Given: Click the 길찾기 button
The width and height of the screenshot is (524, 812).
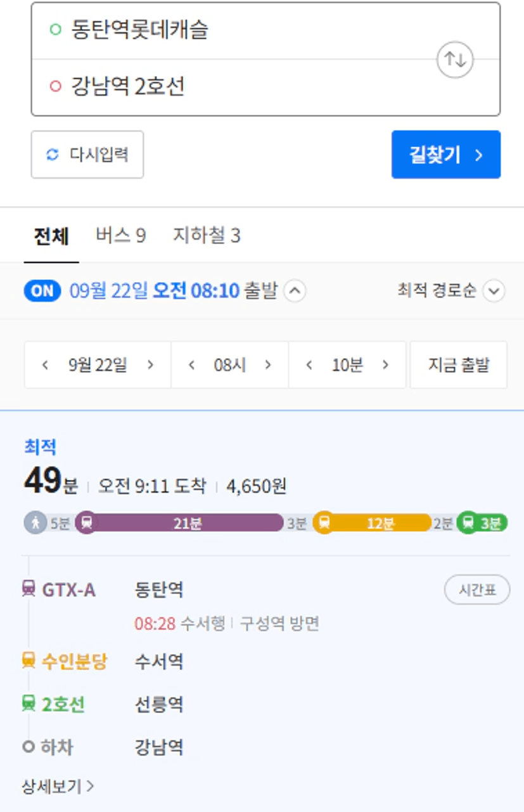Looking at the screenshot, I should [446, 155].
